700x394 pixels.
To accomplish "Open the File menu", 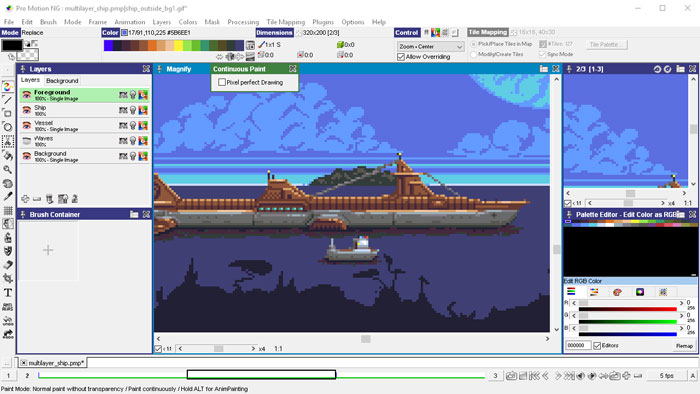I will [x=8, y=22].
